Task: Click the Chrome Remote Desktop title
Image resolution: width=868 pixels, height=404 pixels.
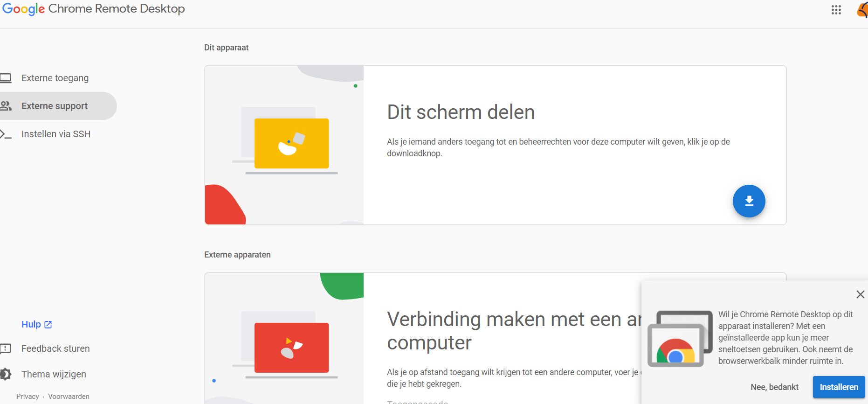Action: (x=117, y=9)
